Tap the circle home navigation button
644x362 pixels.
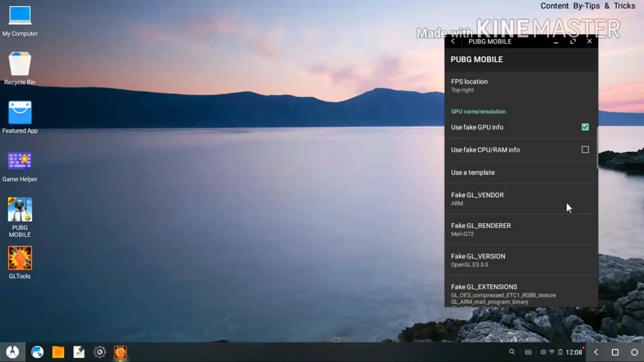(x=634, y=352)
